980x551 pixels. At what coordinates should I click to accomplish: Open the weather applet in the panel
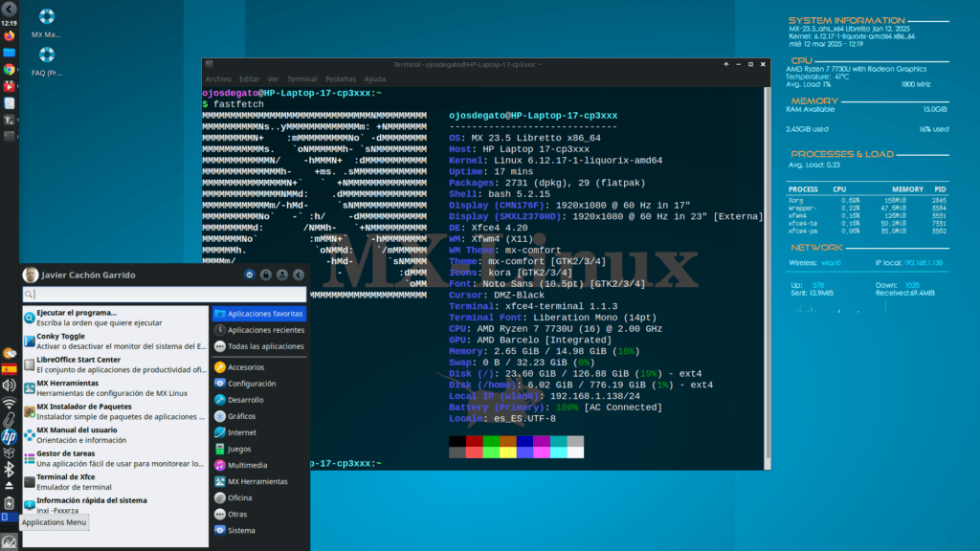coord(9,354)
